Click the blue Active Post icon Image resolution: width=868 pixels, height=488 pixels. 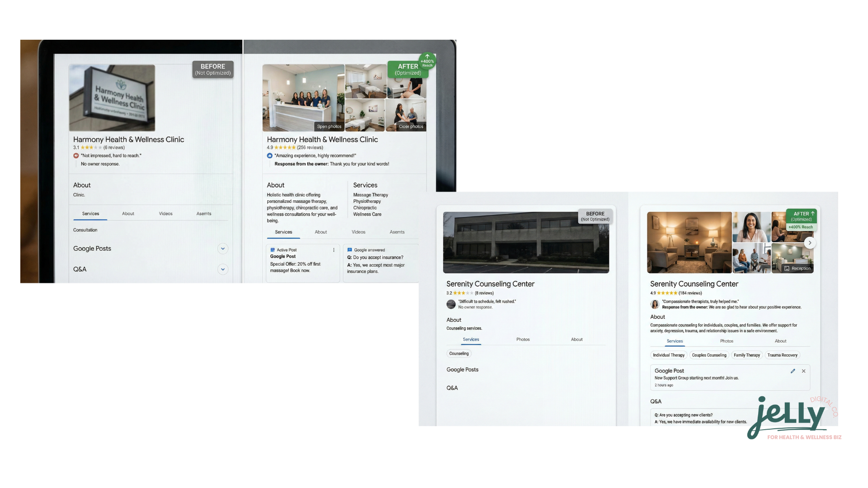pos(273,250)
